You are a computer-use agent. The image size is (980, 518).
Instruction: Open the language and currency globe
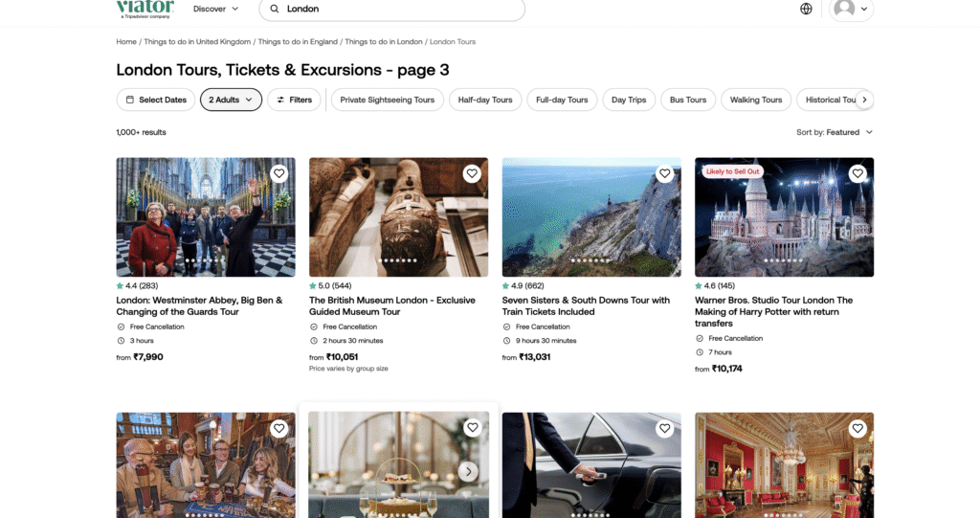pyautogui.click(x=806, y=9)
